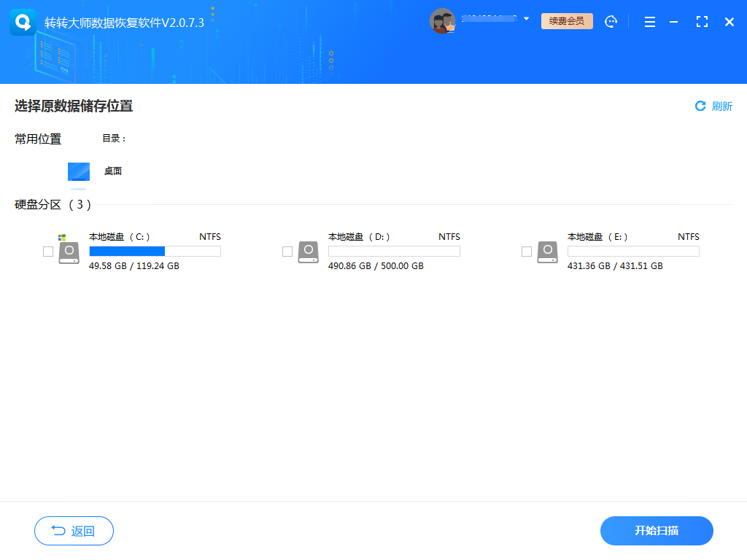
Task: Click the Windows logo badge near drive C
Action: tap(62, 237)
